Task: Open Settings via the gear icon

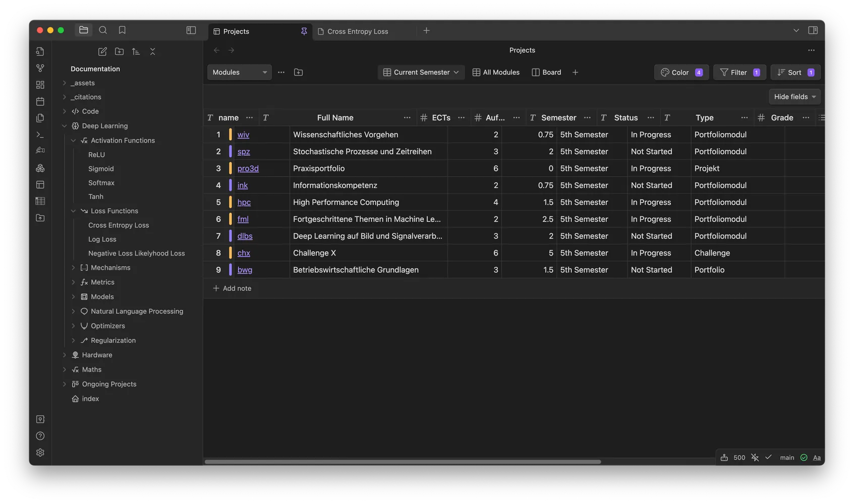Action: pyautogui.click(x=40, y=452)
